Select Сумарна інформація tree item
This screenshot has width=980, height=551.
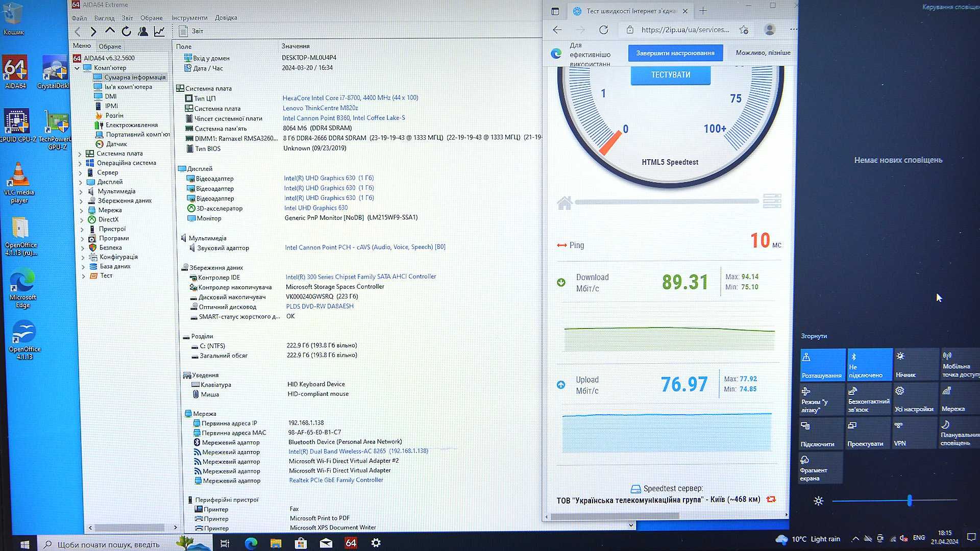coord(135,78)
